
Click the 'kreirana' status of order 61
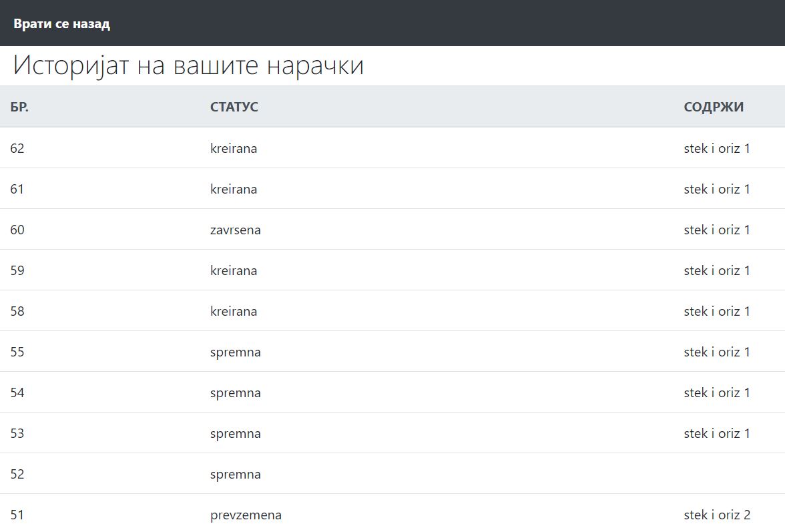coord(233,189)
